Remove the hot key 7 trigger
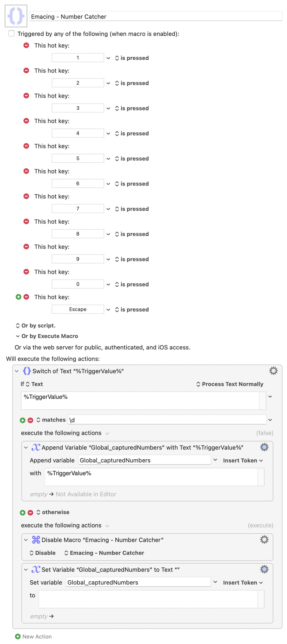The image size is (287, 644). coord(26,196)
